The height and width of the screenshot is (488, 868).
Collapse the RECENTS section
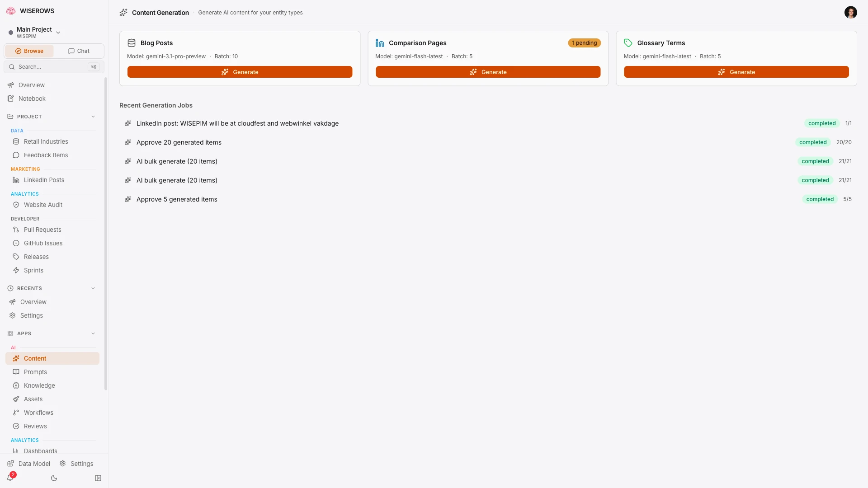93,288
